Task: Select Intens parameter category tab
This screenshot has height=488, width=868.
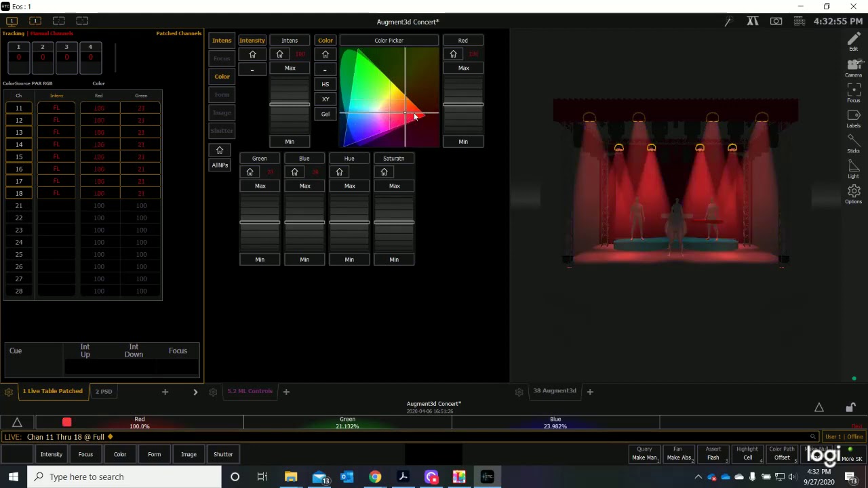Action: click(x=222, y=41)
